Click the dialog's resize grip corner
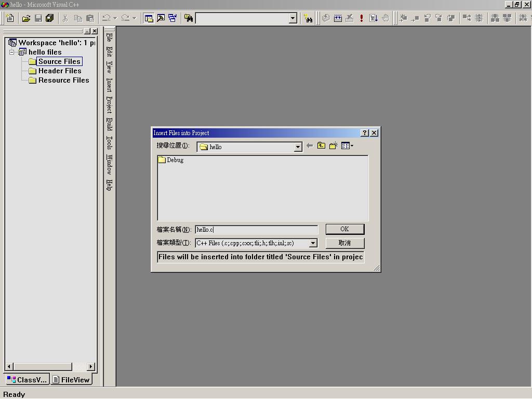 click(x=377, y=268)
